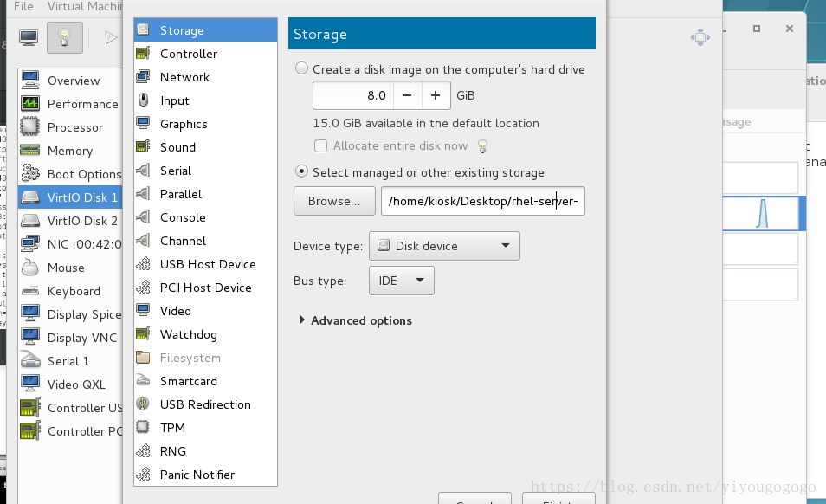Screen dimensions: 826x504
Task: Click the storage path text field
Action: pyautogui.click(x=482, y=201)
